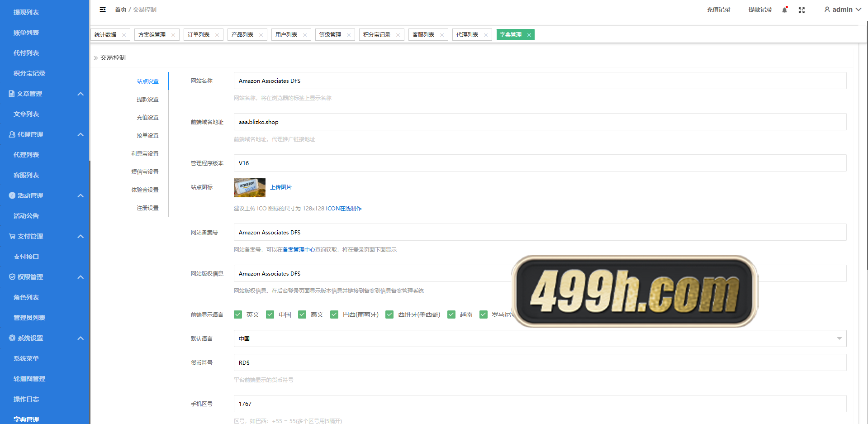Open 充值记录 in the header
Screen dimensions: 868x424
(x=719, y=10)
